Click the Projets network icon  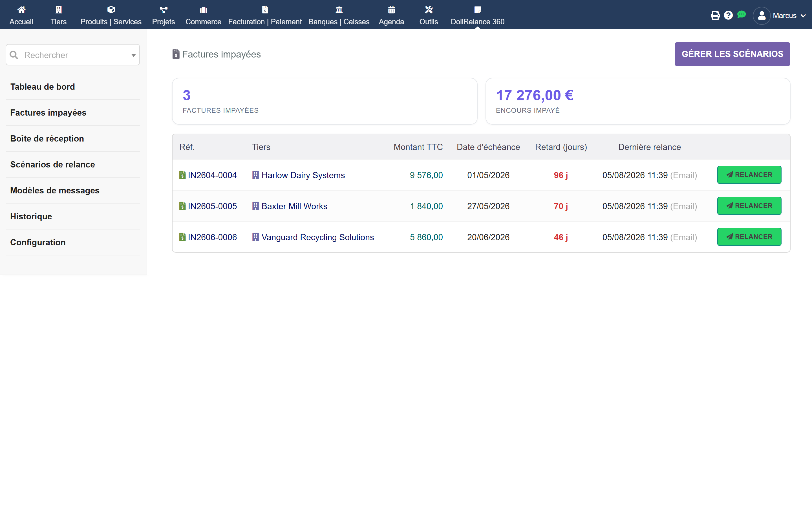click(164, 10)
